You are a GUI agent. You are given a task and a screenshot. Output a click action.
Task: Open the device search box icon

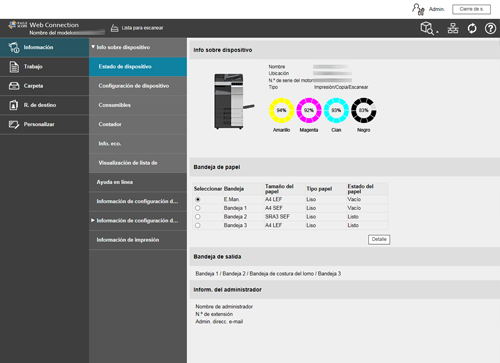[427, 28]
